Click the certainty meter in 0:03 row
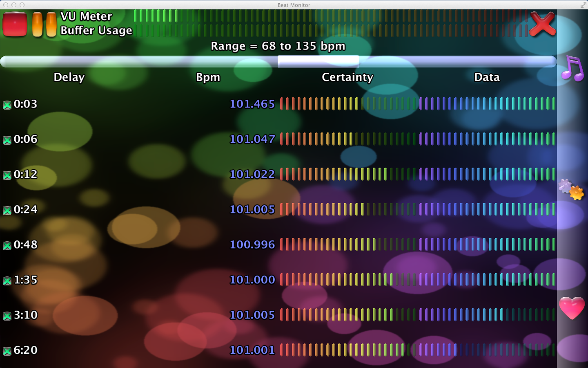 click(x=348, y=104)
